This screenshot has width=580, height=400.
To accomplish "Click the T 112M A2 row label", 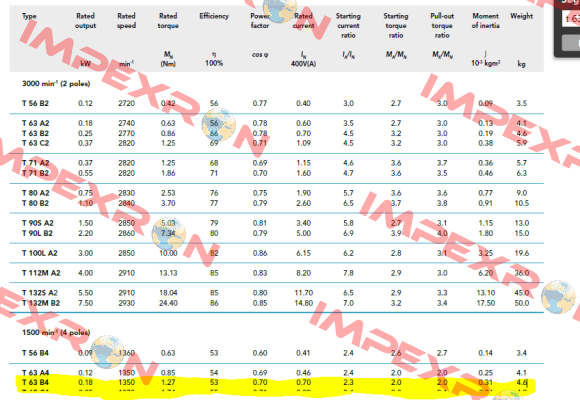I will click(41, 273).
